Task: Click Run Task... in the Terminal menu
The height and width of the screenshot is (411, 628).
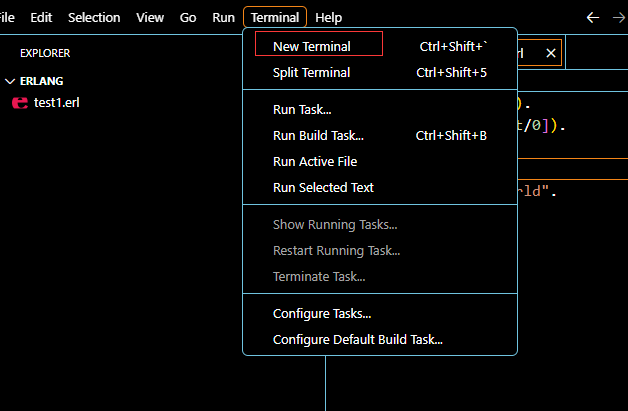Action: click(x=302, y=109)
